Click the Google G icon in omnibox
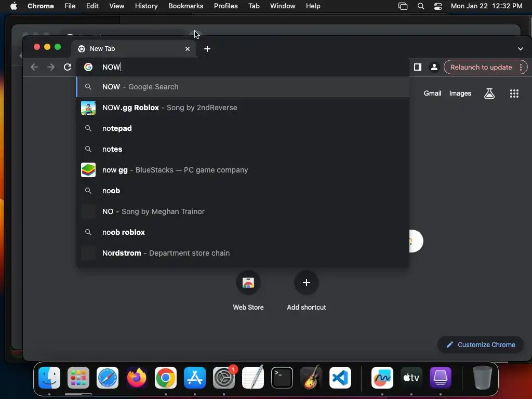Image resolution: width=532 pixels, height=399 pixels. coord(88,67)
